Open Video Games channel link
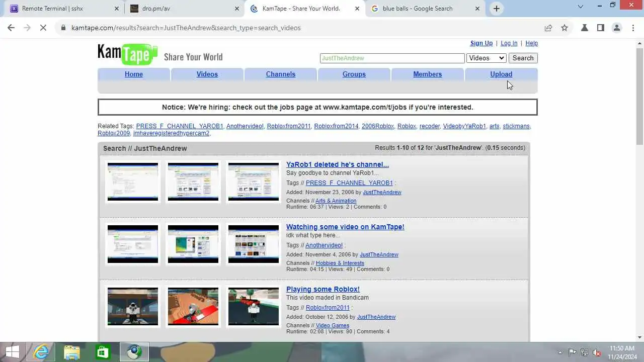Image resolution: width=644 pixels, height=362 pixels. (x=333, y=325)
